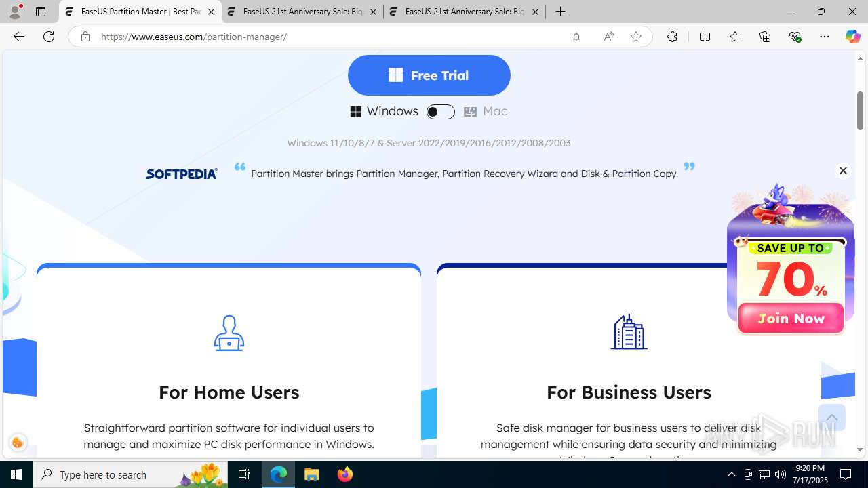The height and width of the screenshot is (488, 868).
Task: Switch to EaseUS Partition Master tab
Action: [x=140, y=12]
